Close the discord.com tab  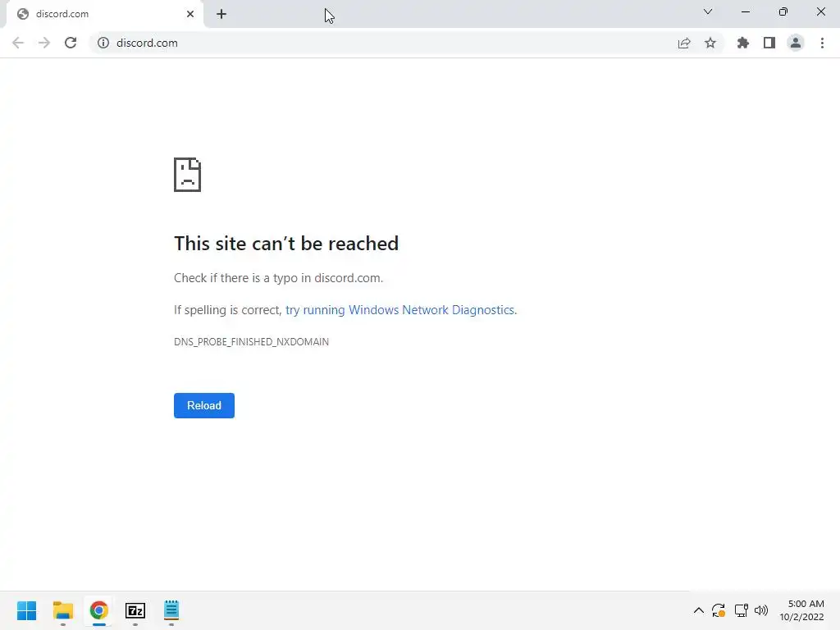[x=190, y=14]
